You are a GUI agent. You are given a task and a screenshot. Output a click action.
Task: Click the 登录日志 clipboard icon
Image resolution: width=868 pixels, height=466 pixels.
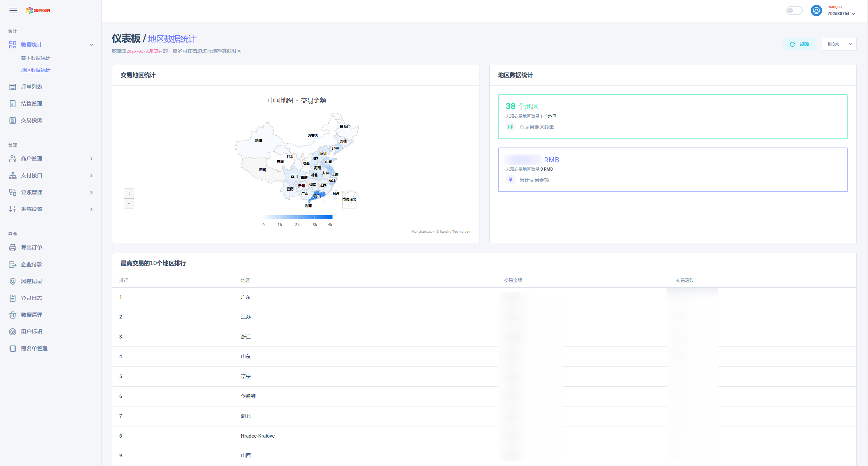[x=13, y=298]
